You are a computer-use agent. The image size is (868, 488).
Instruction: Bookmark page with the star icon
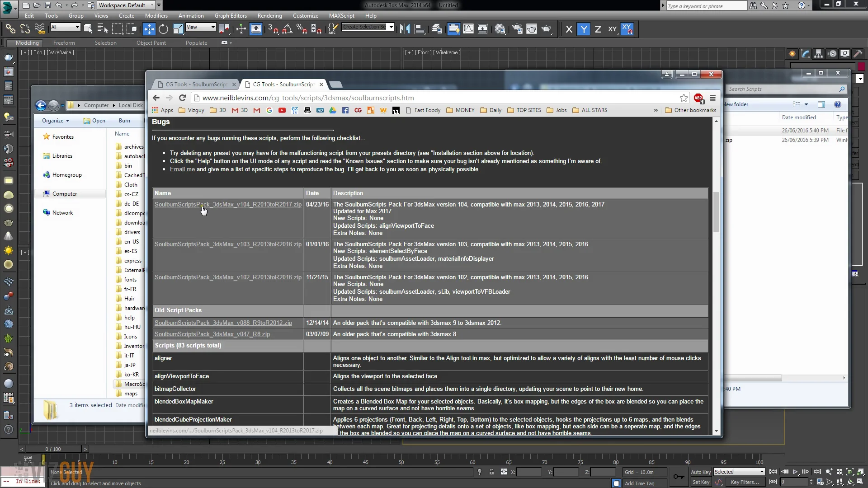684,98
